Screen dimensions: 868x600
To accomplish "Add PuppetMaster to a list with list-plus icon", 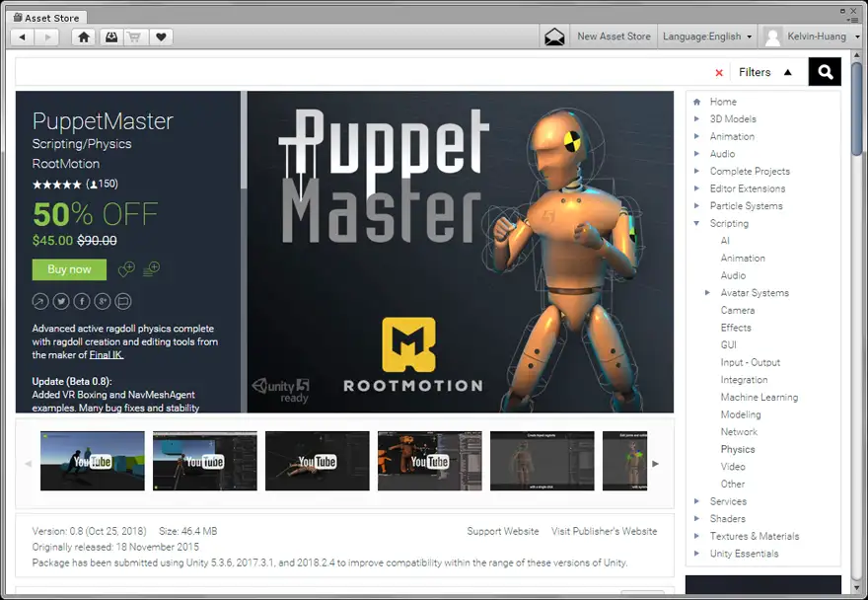I will (x=151, y=269).
